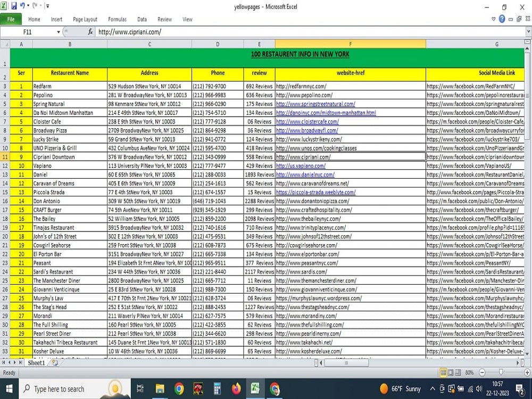Click inside the formula bar
532x399 pixels.
pyautogui.click(x=310, y=32)
